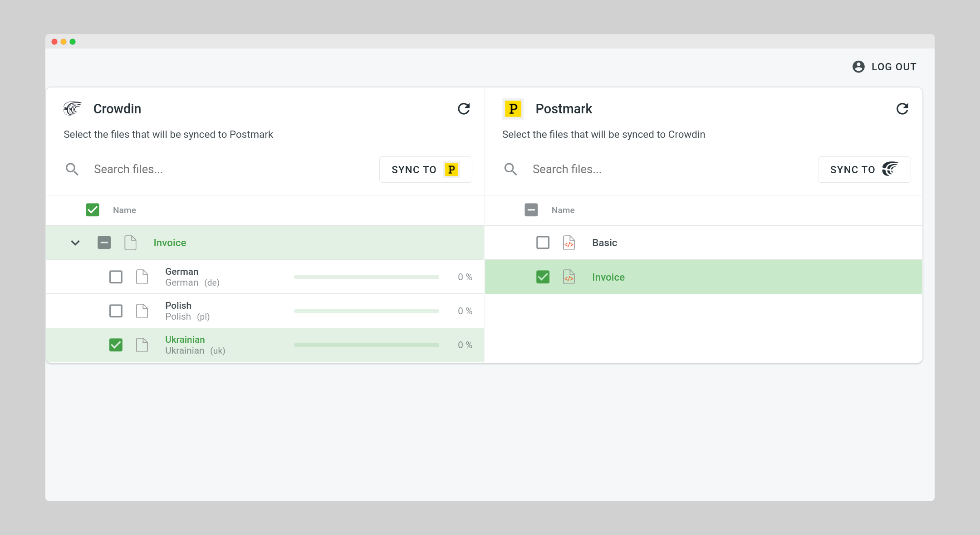980x535 pixels.
Task: Uncheck the Ukrainian translation checkbox
Action: (x=116, y=345)
